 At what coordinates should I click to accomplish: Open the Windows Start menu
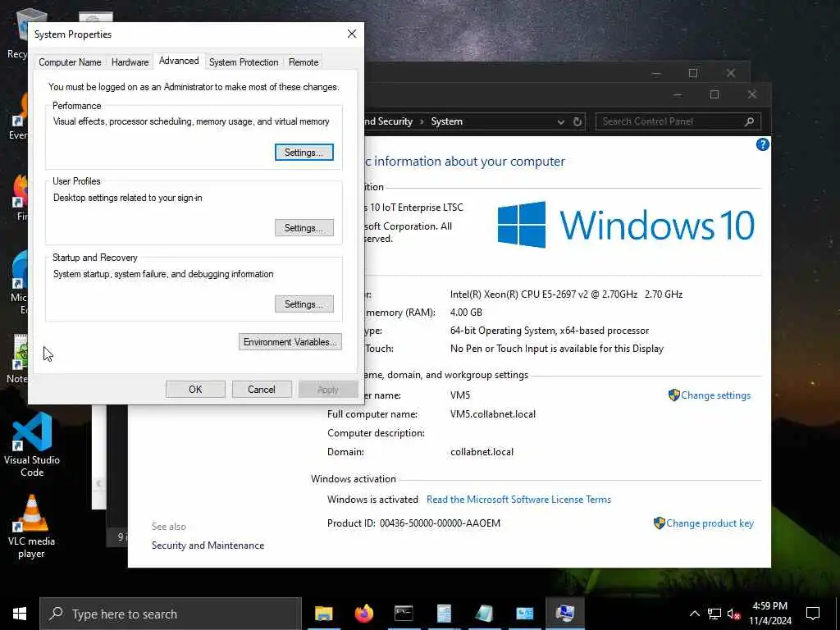click(x=20, y=614)
